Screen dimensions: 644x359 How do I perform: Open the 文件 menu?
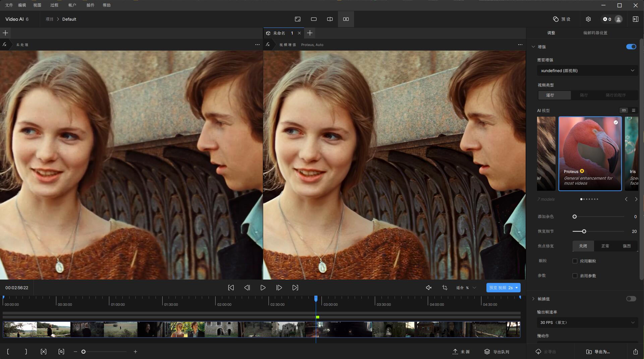coord(9,5)
